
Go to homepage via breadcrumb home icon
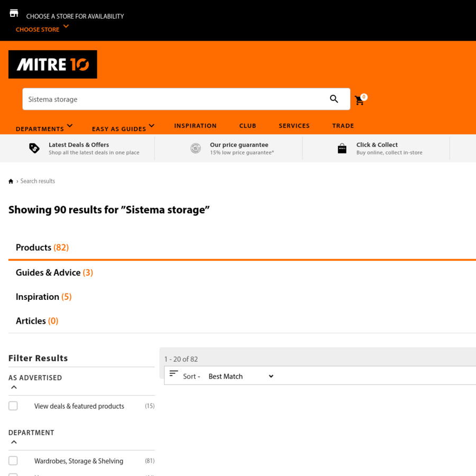(x=11, y=181)
